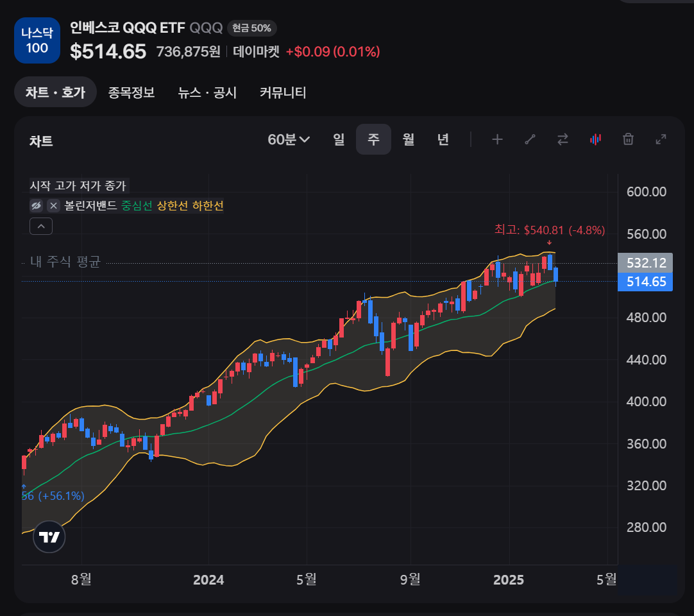This screenshot has height=616, width=694.
Task: Click the green 중심선 legend label
Action: click(137, 205)
